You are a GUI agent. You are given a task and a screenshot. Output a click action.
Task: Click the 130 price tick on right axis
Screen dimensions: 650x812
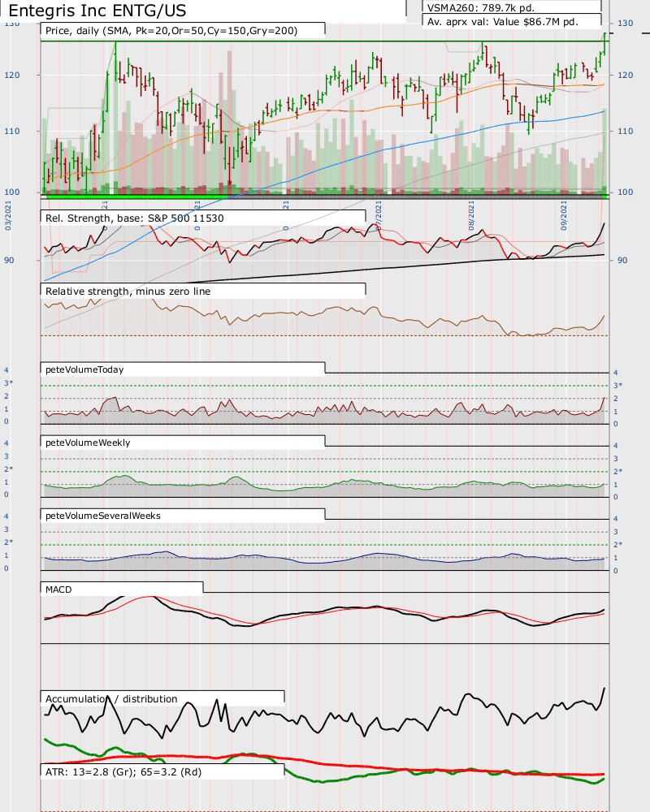pyautogui.click(x=625, y=24)
